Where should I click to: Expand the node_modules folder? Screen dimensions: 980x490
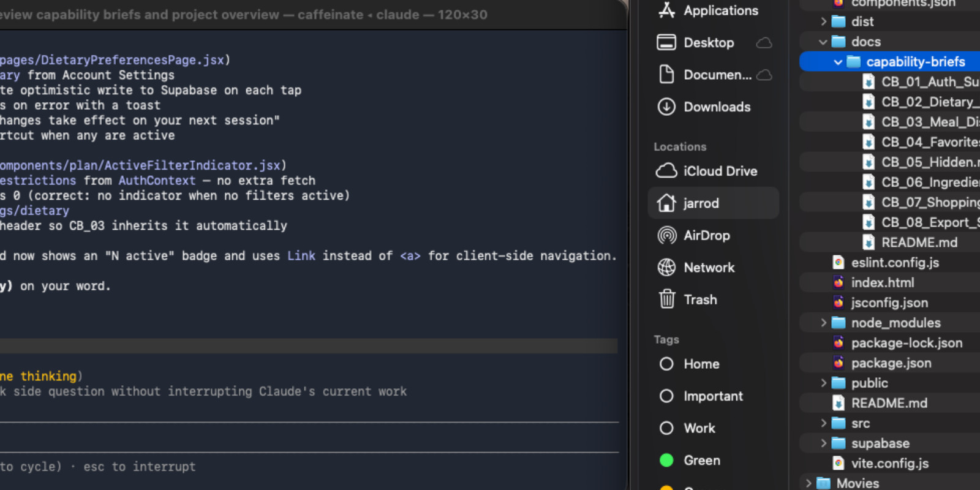click(823, 323)
